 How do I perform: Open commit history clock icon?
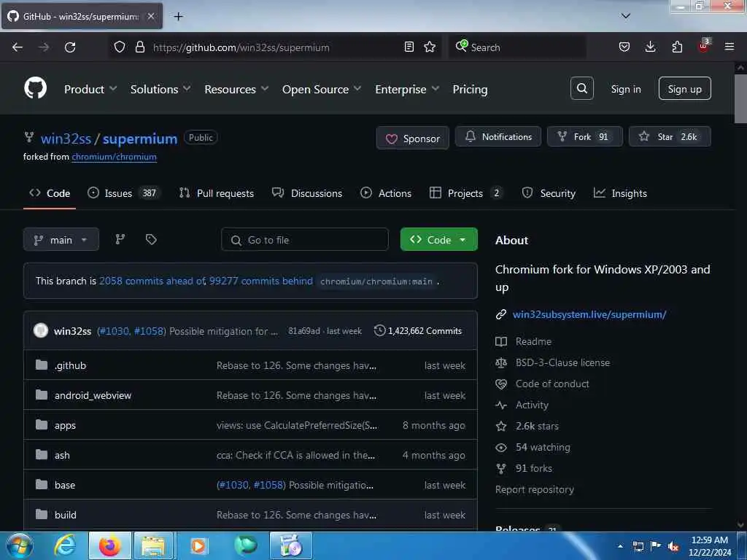379,330
